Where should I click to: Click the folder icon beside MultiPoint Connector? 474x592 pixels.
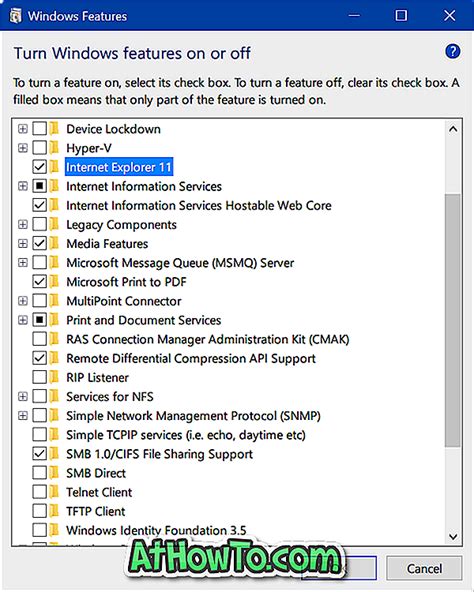coord(55,301)
